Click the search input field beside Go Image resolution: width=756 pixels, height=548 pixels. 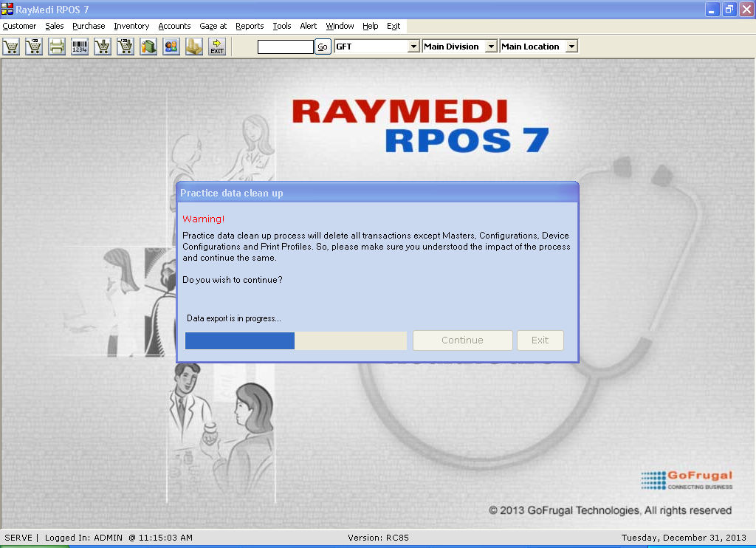point(286,47)
